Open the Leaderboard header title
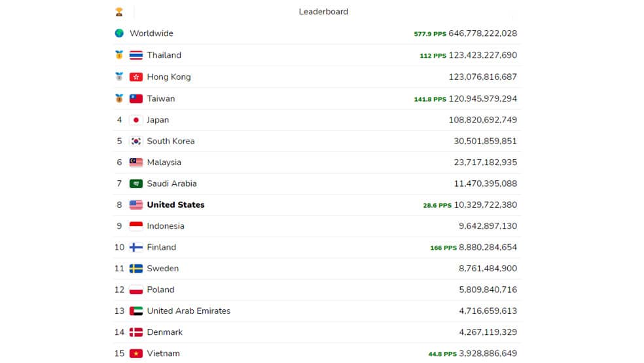644x363 pixels. click(x=323, y=12)
